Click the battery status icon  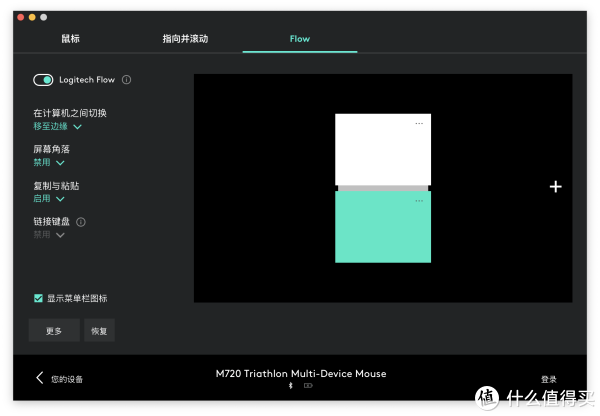tap(308, 386)
